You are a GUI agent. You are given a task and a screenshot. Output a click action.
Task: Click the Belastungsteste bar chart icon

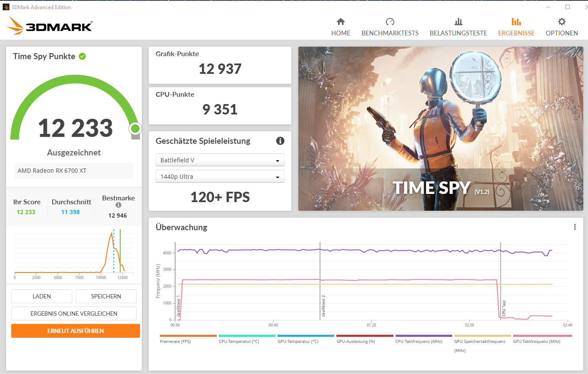458,22
